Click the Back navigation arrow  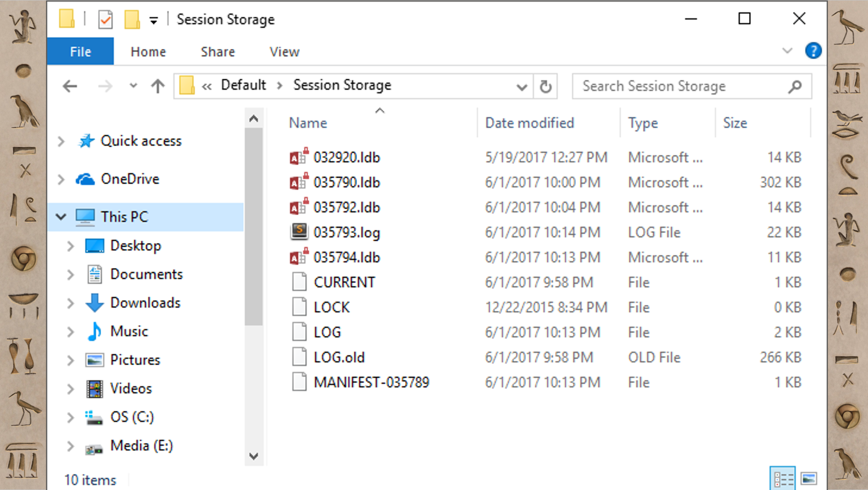coord(70,86)
